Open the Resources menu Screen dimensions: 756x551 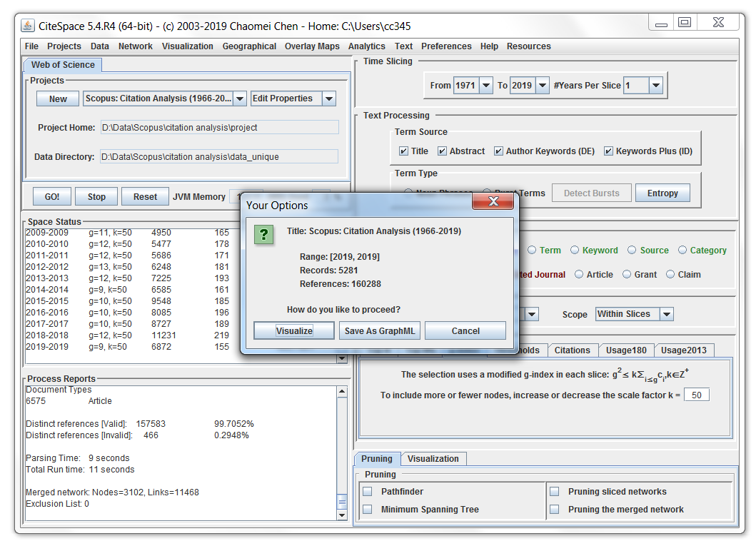click(528, 46)
